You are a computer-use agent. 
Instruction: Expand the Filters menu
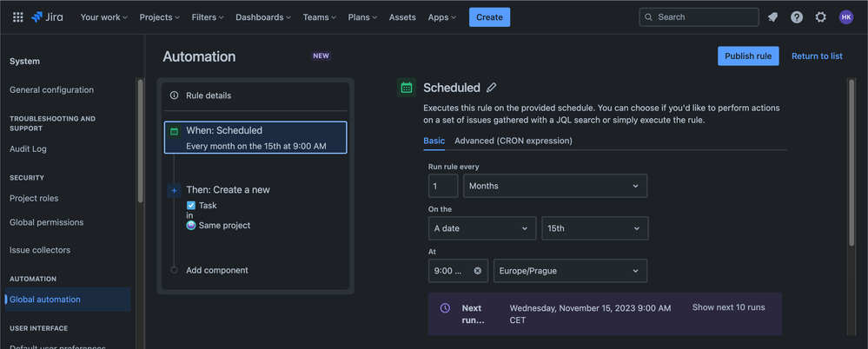pyautogui.click(x=208, y=17)
